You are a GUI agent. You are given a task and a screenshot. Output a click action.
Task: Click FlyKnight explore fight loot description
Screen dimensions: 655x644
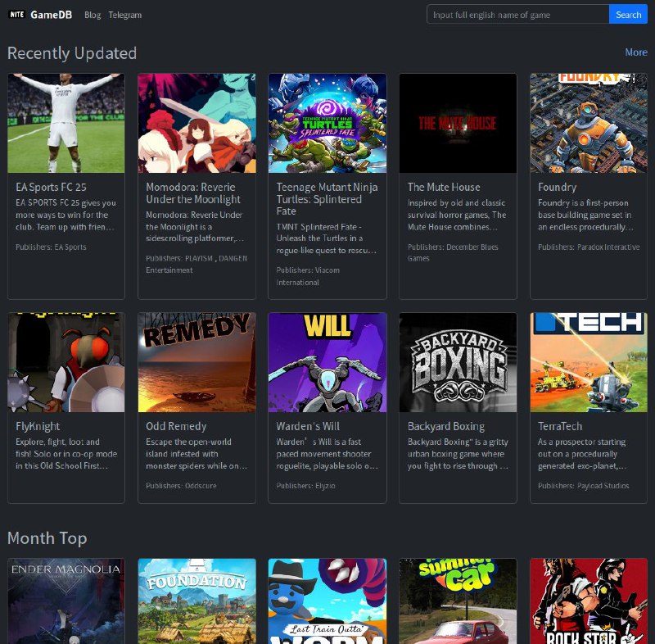click(66, 454)
